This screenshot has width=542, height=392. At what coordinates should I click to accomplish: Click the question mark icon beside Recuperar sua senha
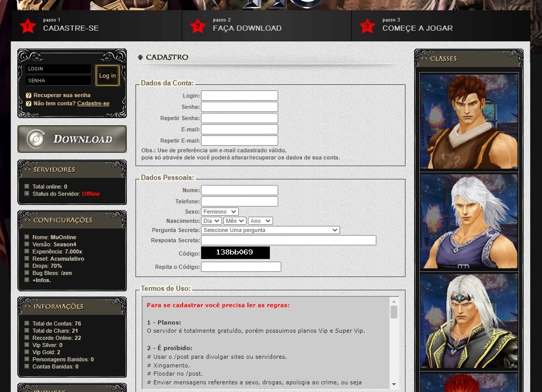point(29,96)
